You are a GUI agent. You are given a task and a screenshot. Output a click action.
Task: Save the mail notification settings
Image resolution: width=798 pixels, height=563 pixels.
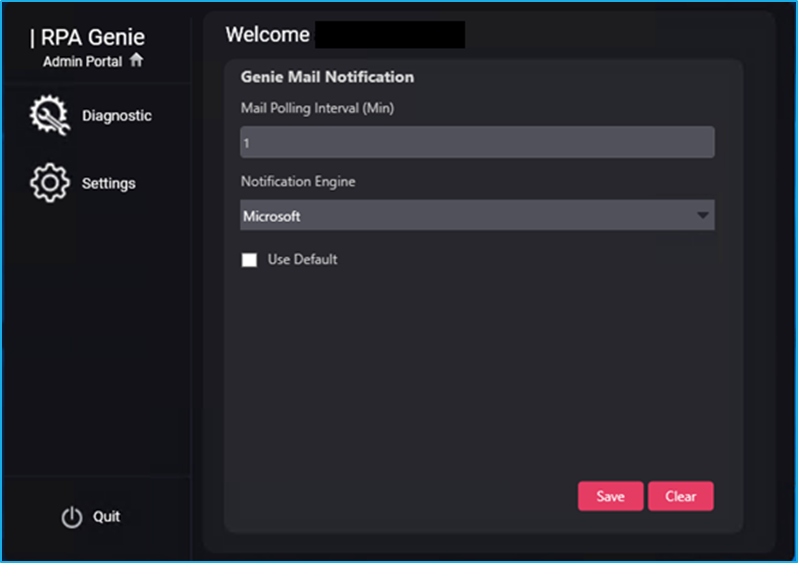(x=610, y=496)
